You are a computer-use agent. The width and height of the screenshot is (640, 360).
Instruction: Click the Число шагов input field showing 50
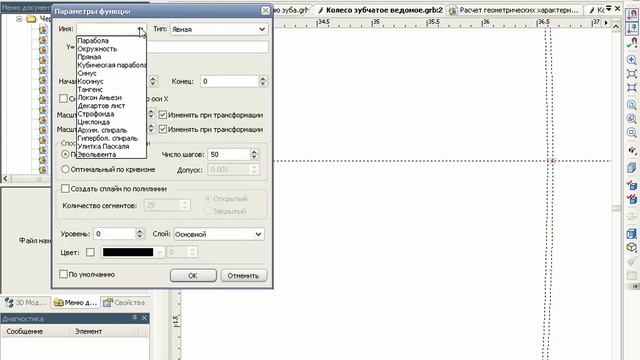click(229, 154)
